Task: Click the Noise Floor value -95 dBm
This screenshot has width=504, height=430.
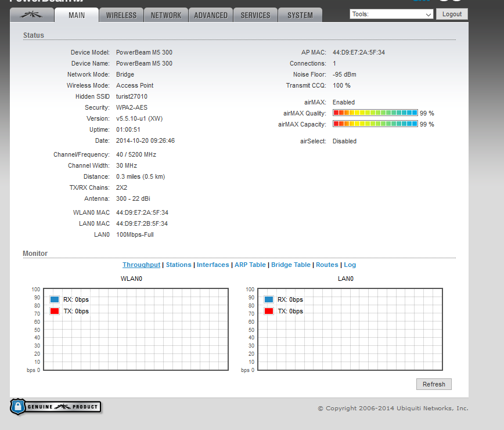Action: [x=344, y=74]
